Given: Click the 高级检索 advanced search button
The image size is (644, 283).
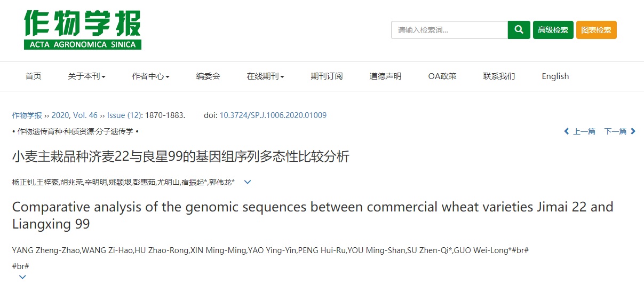Looking at the screenshot, I should pyautogui.click(x=553, y=30).
